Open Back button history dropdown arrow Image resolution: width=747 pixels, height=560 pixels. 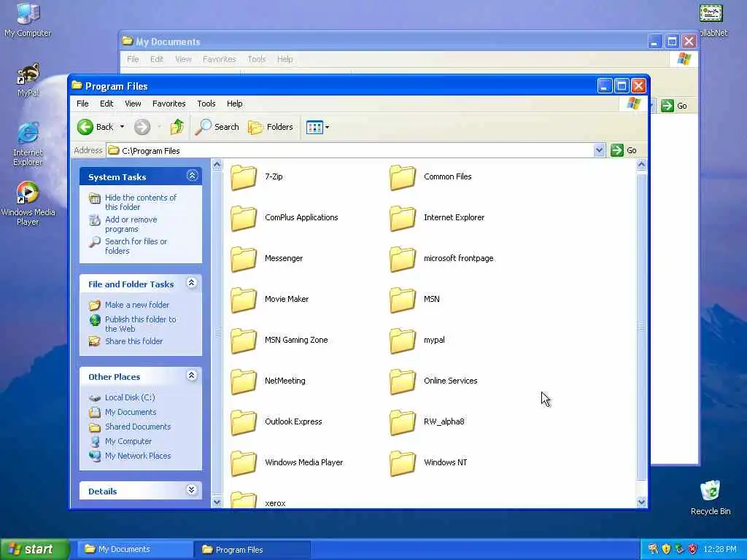(x=122, y=127)
